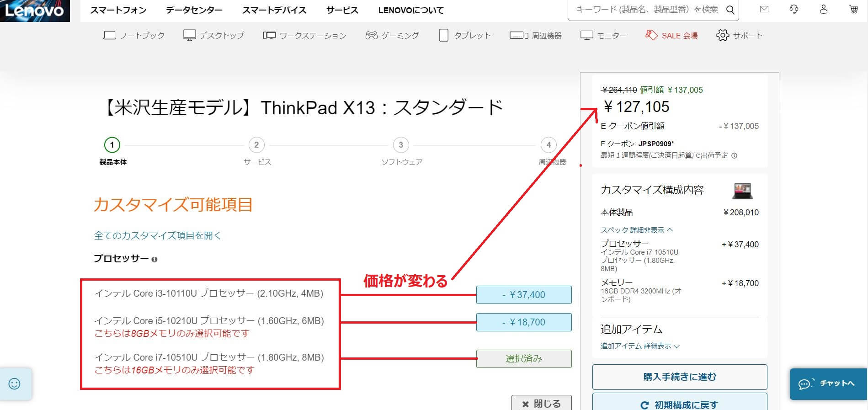
Task: Click the chat bubble icon
Action: 806,384
